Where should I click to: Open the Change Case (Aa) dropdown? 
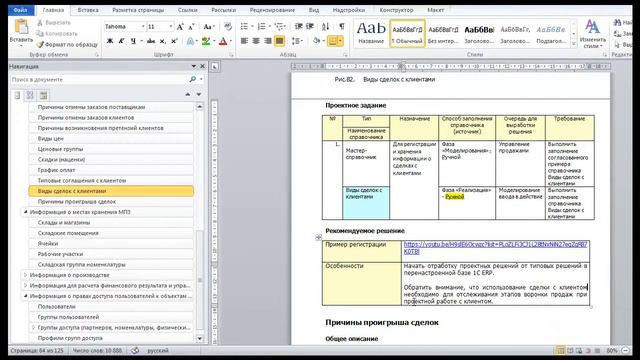pos(209,27)
